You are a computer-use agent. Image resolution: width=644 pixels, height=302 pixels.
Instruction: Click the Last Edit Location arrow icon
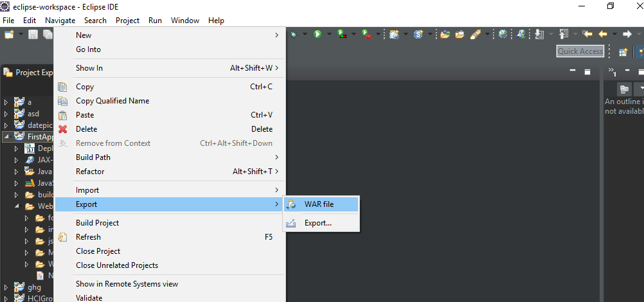pyautogui.click(x=587, y=35)
